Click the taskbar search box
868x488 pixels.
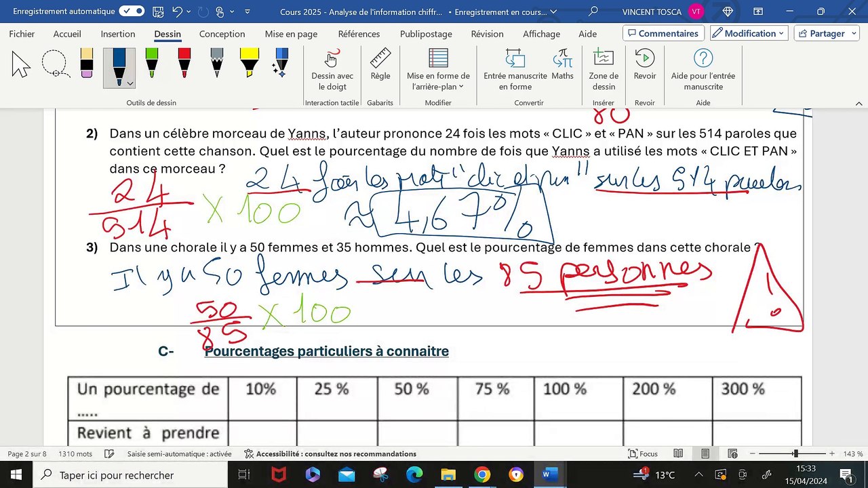coord(130,474)
